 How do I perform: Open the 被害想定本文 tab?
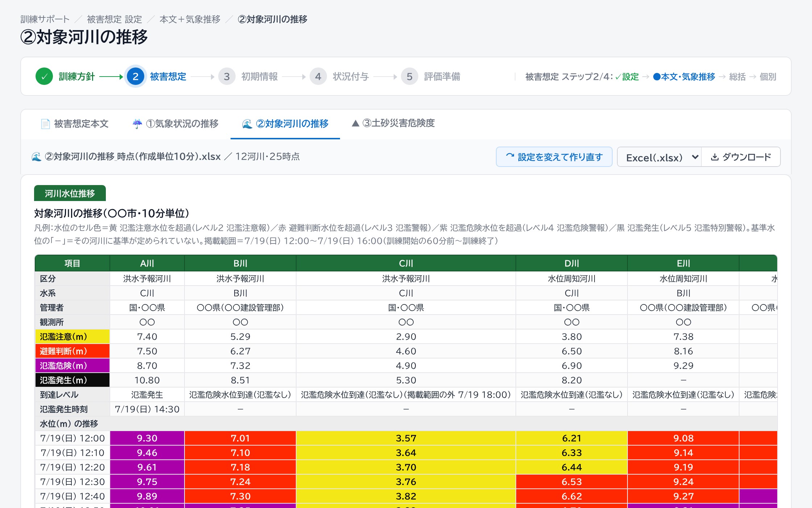pyautogui.click(x=75, y=124)
